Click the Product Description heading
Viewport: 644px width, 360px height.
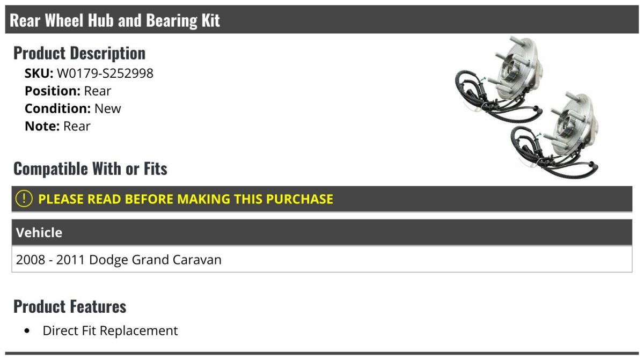[79, 53]
